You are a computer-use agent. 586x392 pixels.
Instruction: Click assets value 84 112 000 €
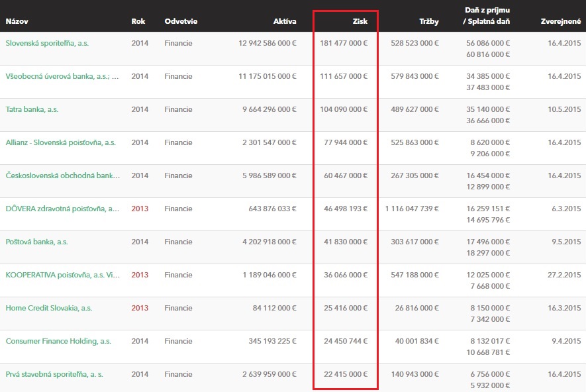275,309
